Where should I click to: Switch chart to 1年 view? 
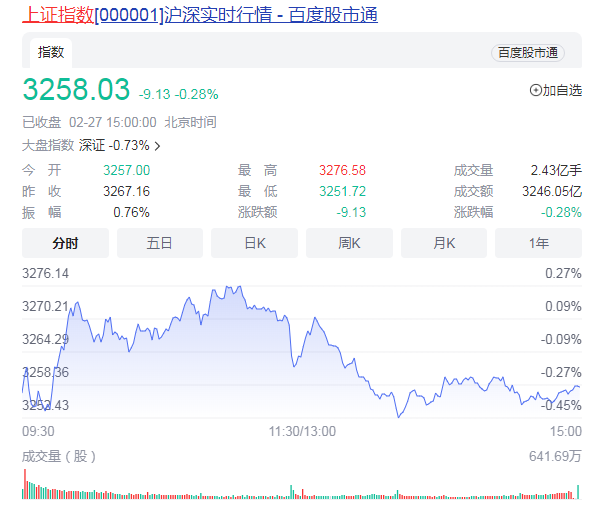(538, 243)
